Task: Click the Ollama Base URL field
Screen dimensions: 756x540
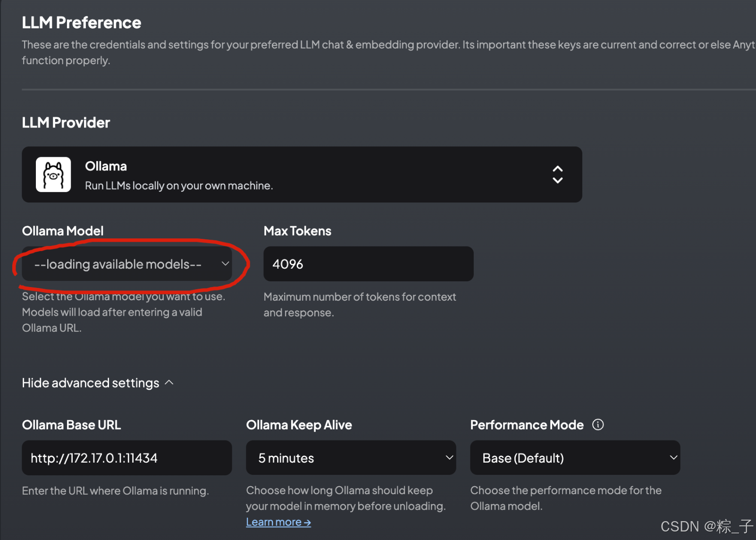Action: coord(127,458)
